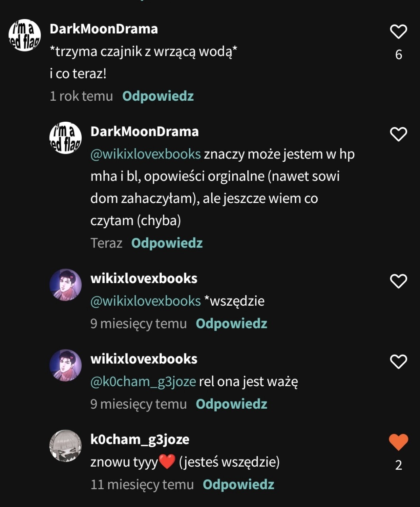Open DarkMoonDrama's avatar beside the czajnik comment
This screenshot has width=420, height=507.
pos(25,35)
